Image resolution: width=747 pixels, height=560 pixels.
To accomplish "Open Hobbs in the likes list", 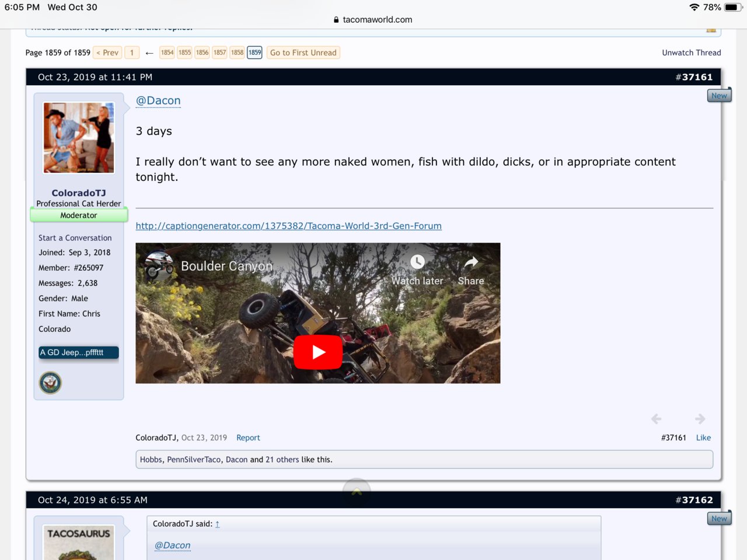I will (x=151, y=460).
